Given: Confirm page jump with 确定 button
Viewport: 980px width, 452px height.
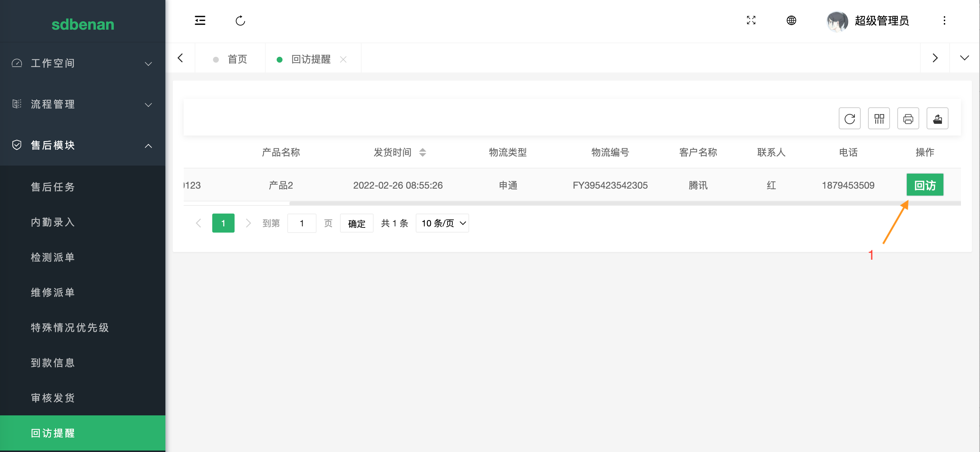Looking at the screenshot, I should pyautogui.click(x=356, y=223).
